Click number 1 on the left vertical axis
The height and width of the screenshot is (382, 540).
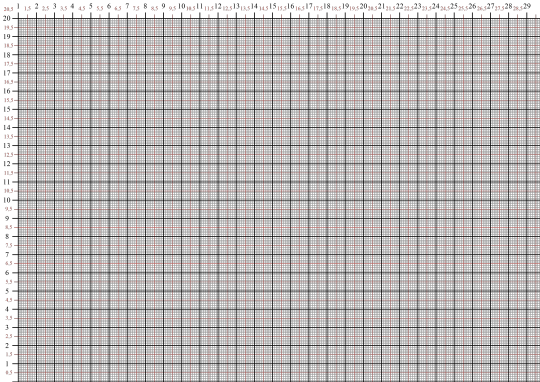[x=7, y=364]
